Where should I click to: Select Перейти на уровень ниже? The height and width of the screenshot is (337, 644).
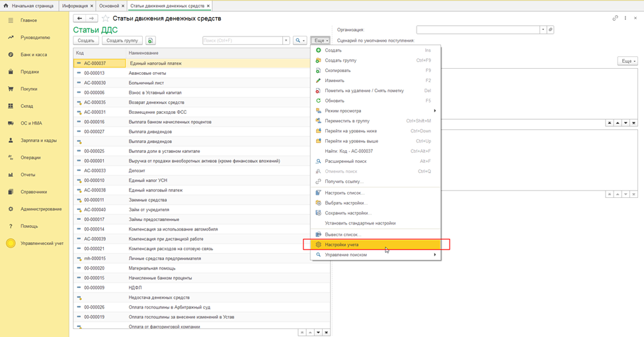pyautogui.click(x=376, y=131)
